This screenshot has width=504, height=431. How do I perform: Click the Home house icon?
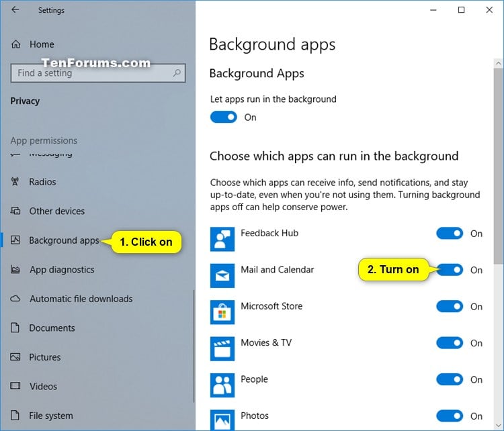coord(15,44)
